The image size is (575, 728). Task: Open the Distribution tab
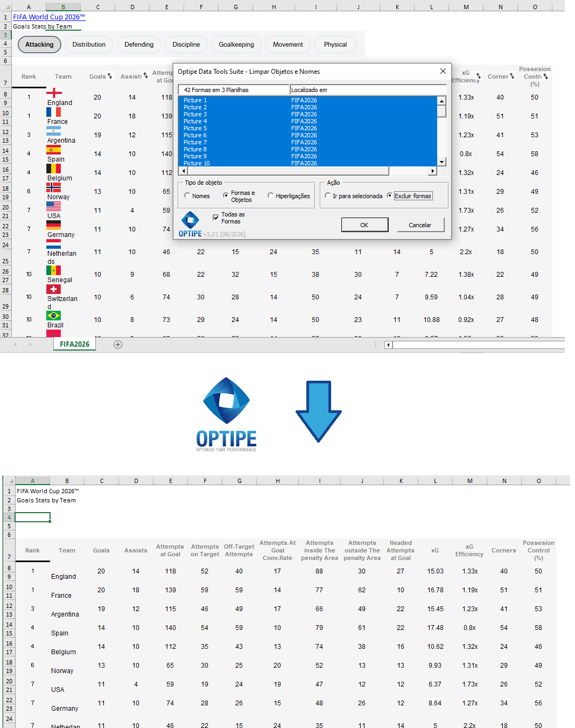[x=89, y=45]
